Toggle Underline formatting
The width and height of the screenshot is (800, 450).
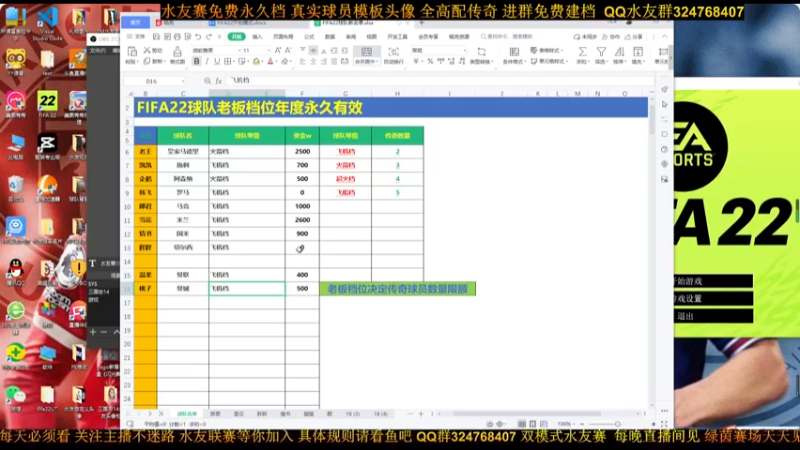coord(217,61)
